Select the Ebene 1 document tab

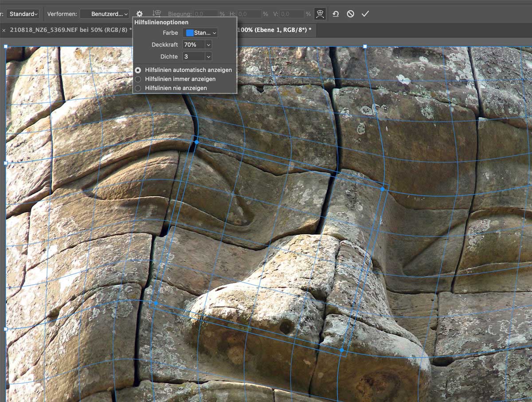coord(275,30)
